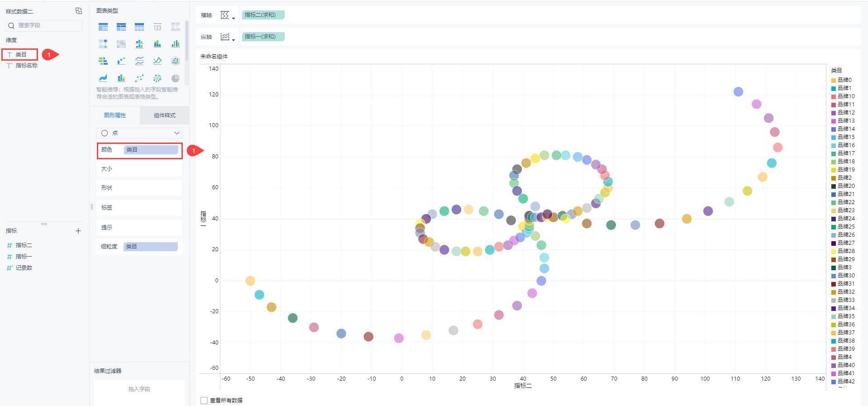Screen dimensions: 868x406
Task: Select the cross table chart type icon
Action: tap(121, 27)
